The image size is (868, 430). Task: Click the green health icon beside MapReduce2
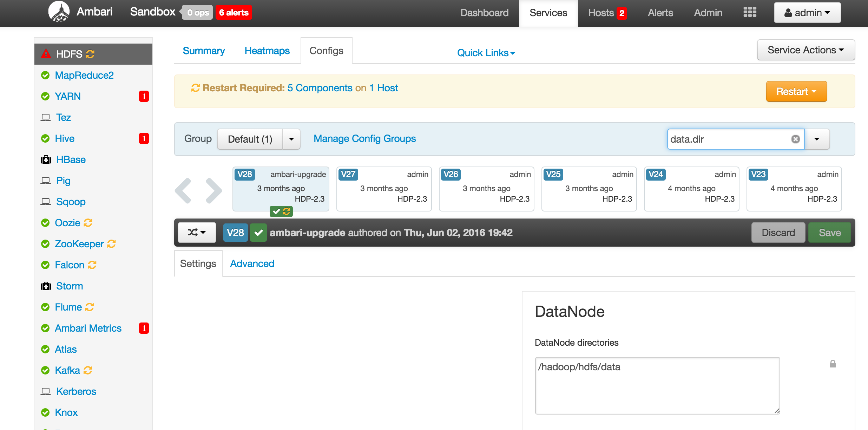click(46, 75)
